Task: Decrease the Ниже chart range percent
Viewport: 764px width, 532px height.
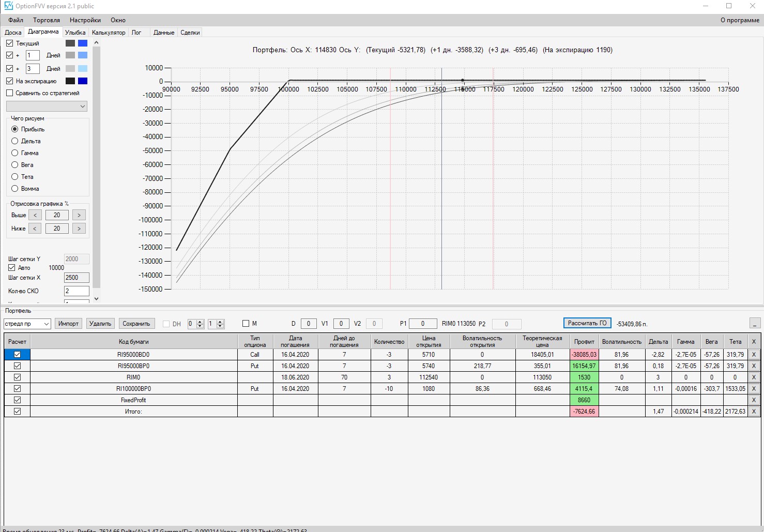Action: point(35,229)
